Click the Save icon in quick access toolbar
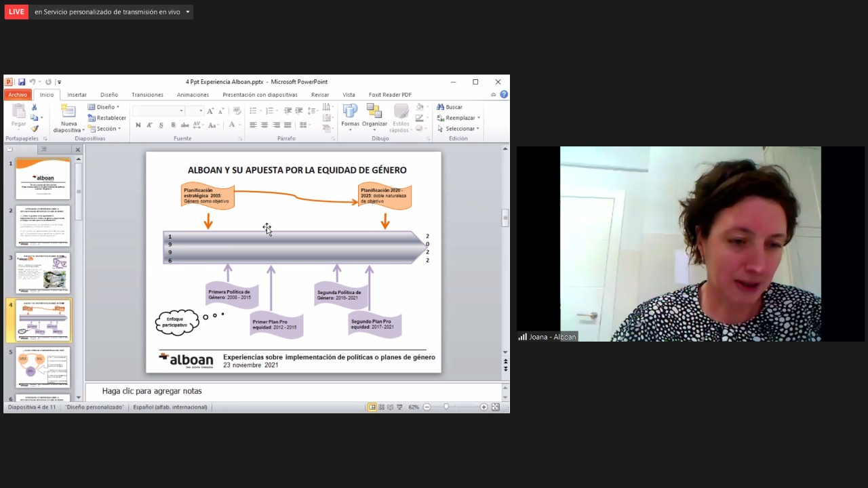This screenshot has height=488, width=868. point(22,82)
